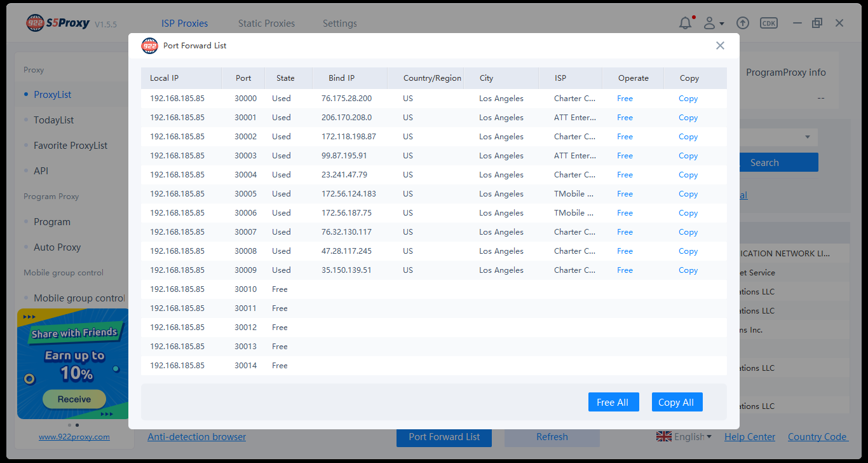The width and height of the screenshot is (868, 463).
Task: Click the CDK icon in the title bar
Action: coord(768,22)
